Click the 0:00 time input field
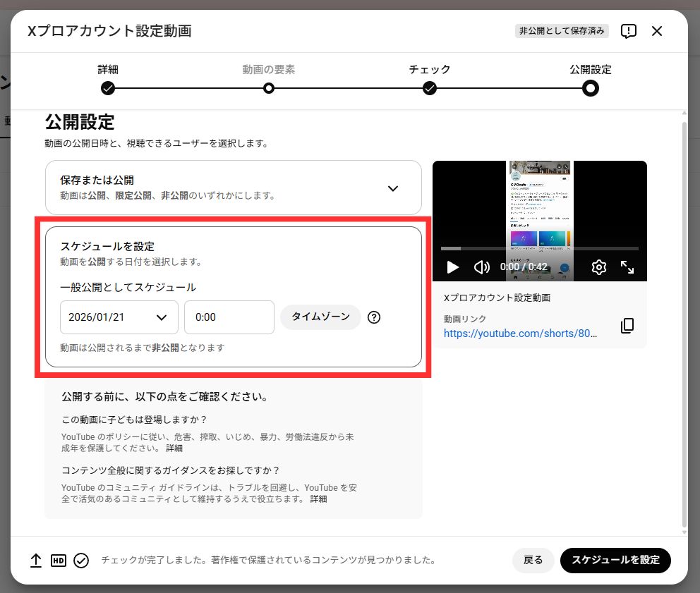This screenshot has height=593, width=700. (229, 317)
